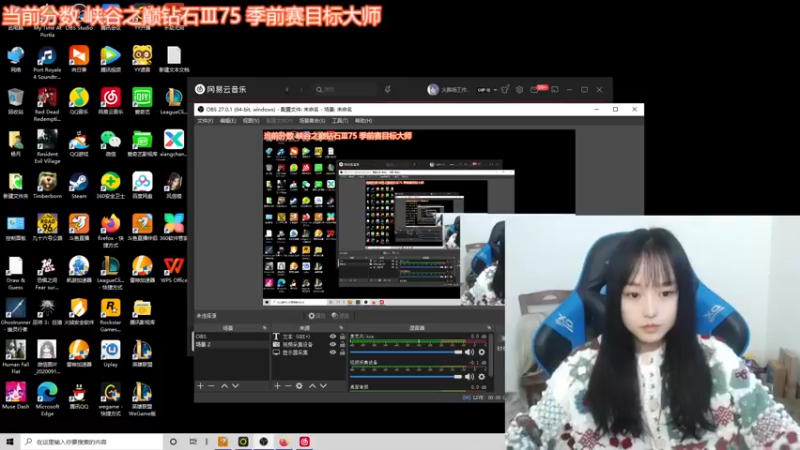Adjust the 视频采集设备 volume slider
Image resolution: width=800 pixels, height=450 pixels.
click(406, 377)
